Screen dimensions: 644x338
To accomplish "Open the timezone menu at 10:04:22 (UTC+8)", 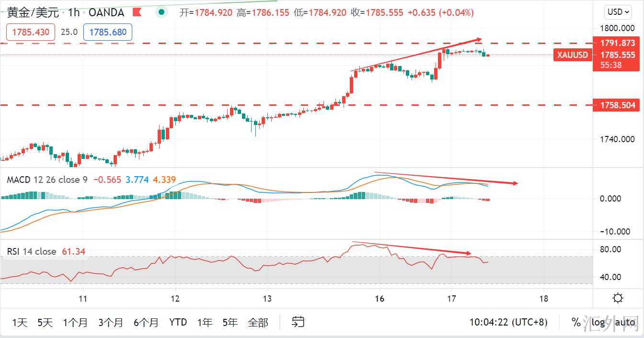I will click(x=508, y=322).
